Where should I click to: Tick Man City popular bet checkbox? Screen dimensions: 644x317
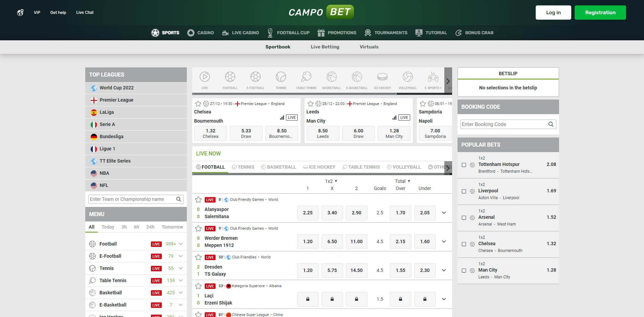point(464,271)
